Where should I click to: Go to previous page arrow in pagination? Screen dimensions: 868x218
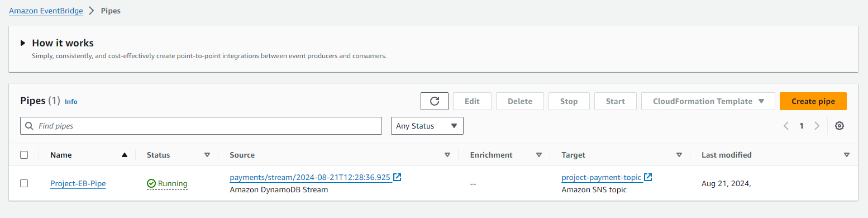(x=786, y=126)
